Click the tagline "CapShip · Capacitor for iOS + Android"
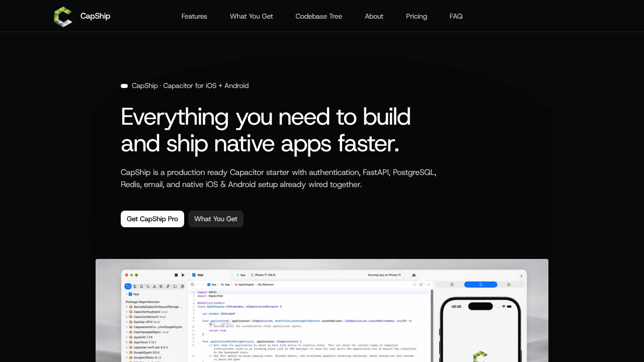The height and width of the screenshot is (362, 644). click(x=190, y=85)
